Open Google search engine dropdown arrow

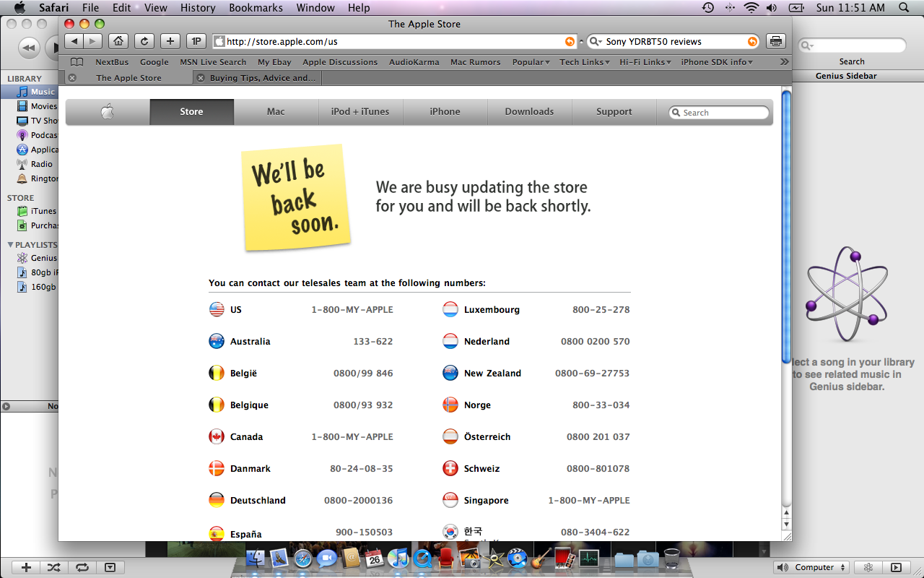[596, 41]
